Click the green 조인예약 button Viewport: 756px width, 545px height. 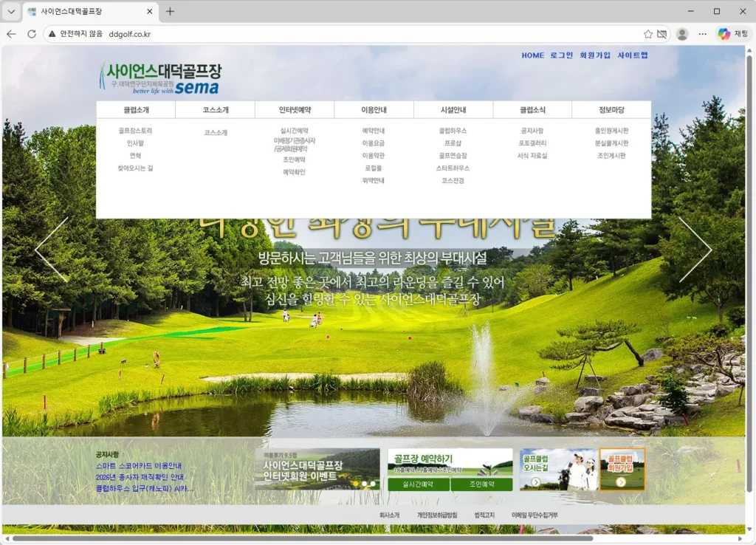[482, 484]
